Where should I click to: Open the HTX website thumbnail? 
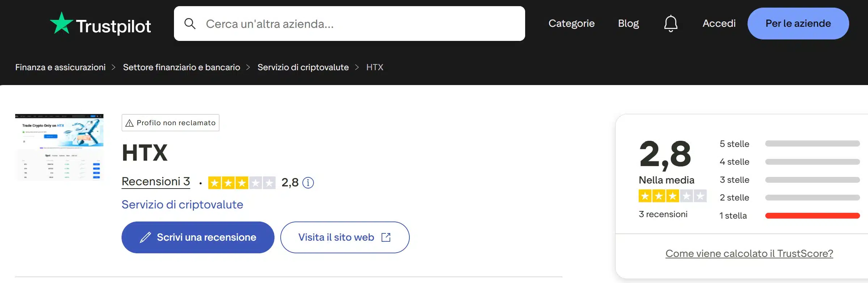(59, 147)
